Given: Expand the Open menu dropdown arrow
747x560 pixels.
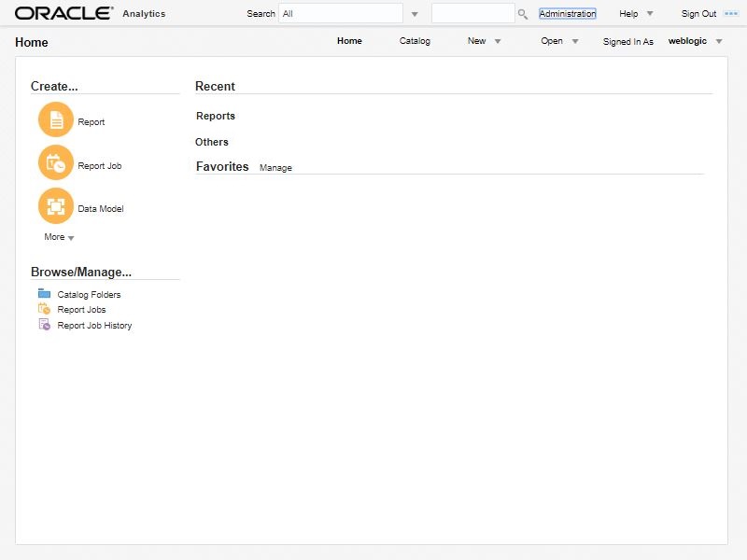Looking at the screenshot, I should pyautogui.click(x=575, y=41).
